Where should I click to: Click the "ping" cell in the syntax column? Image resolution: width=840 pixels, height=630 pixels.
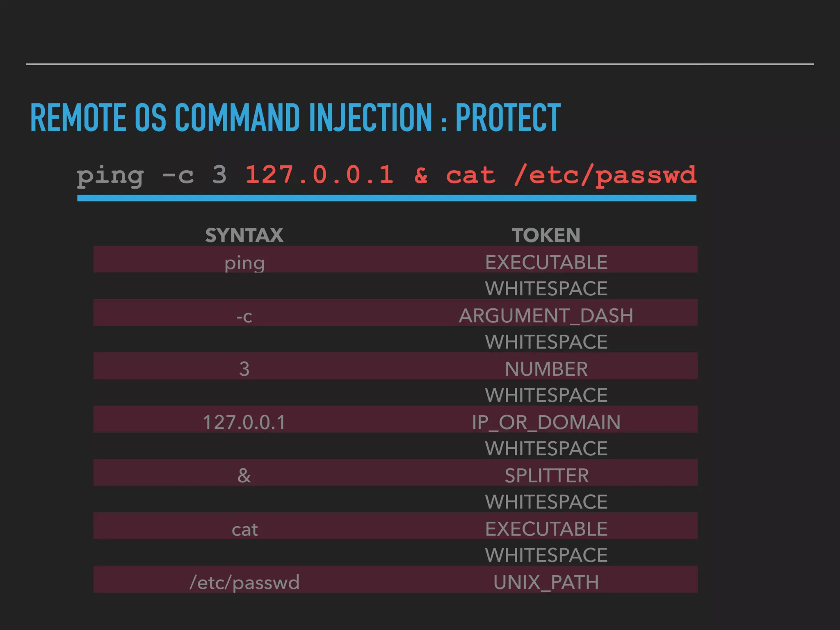[244, 262]
